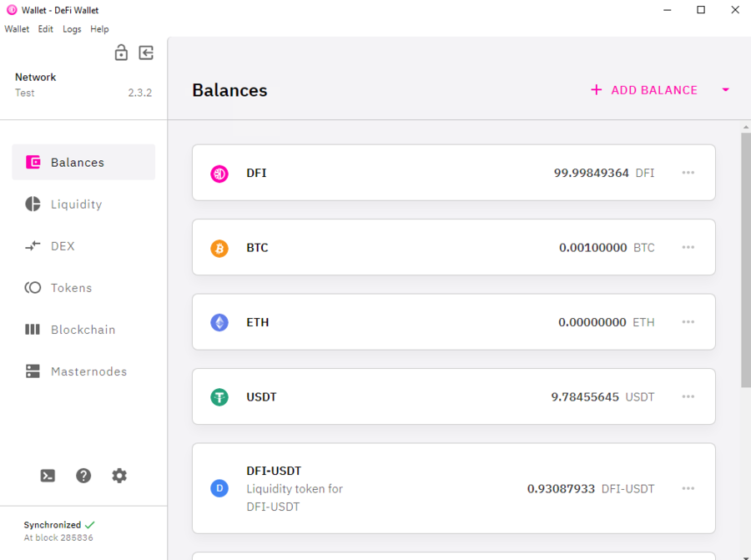This screenshot has width=751, height=560.
Task: Open the DEX page from the sidebar
Action: [x=62, y=245]
